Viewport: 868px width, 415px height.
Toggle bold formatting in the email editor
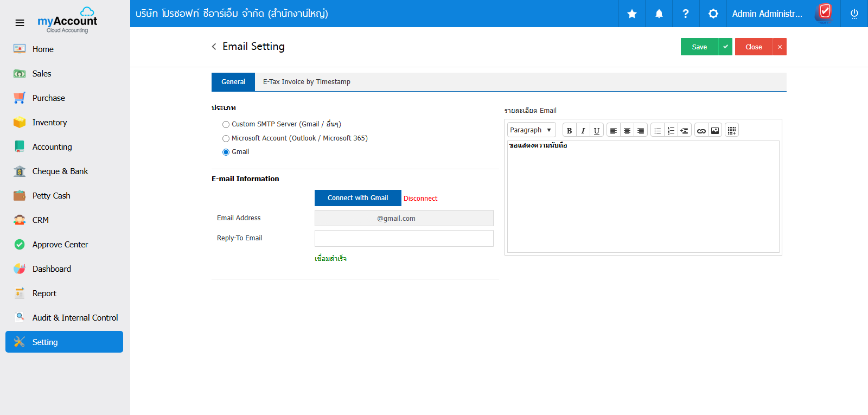(569, 131)
